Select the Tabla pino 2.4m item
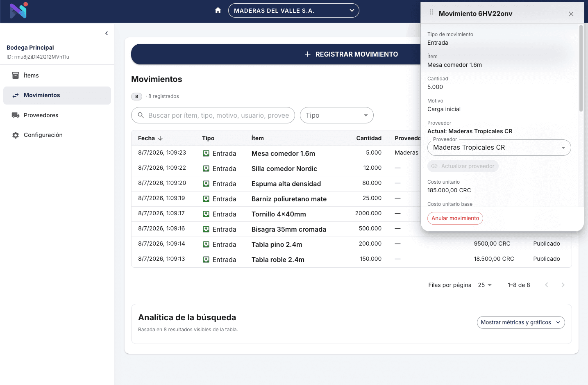This screenshot has height=385, width=588. (x=277, y=244)
